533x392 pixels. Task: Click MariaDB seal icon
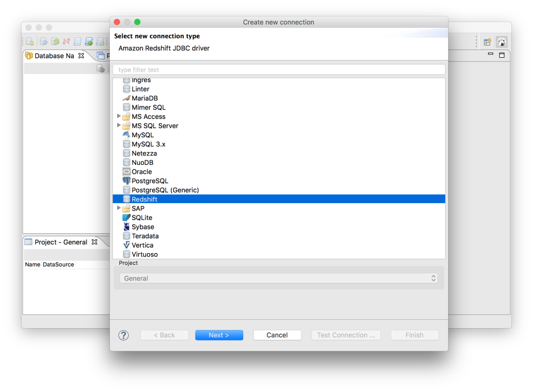coord(127,98)
